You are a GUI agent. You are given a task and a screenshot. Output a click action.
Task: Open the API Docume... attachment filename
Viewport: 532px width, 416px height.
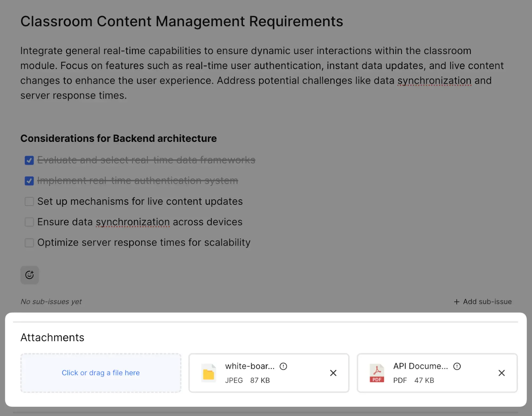[x=420, y=366]
